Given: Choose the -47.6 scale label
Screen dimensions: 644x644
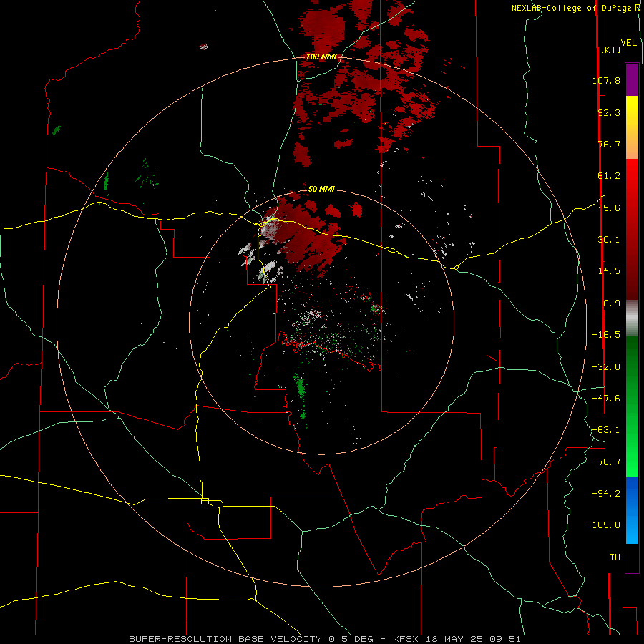Looking at the screenshot, I should coord(606,399).
